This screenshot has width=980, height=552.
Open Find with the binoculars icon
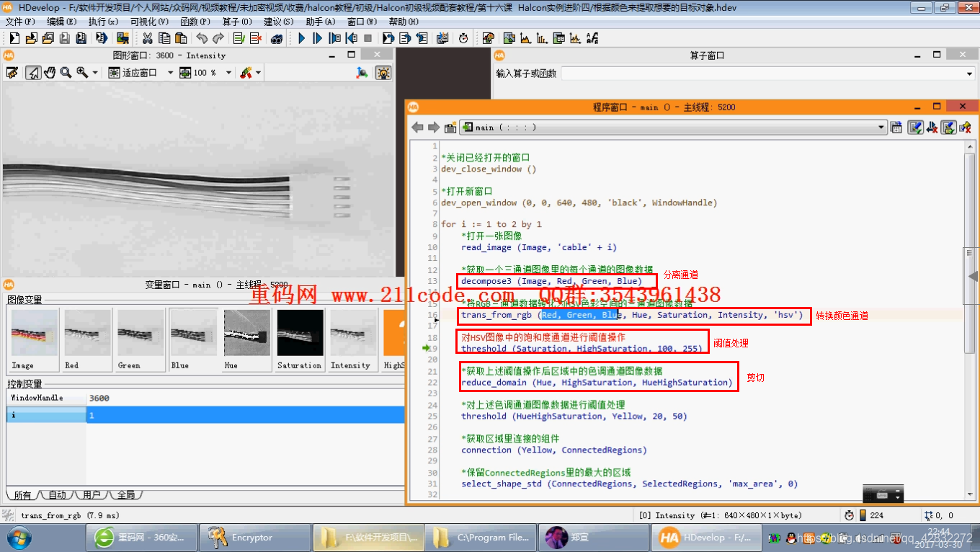276,38
